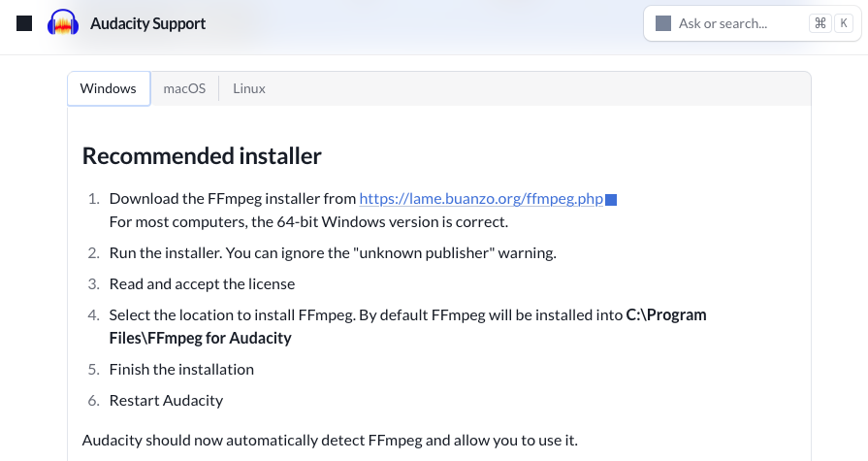This screenshot has width=868, height=461.
Task: Click the automatically detect FFmpeg paragraph
Action: [330, 440]
